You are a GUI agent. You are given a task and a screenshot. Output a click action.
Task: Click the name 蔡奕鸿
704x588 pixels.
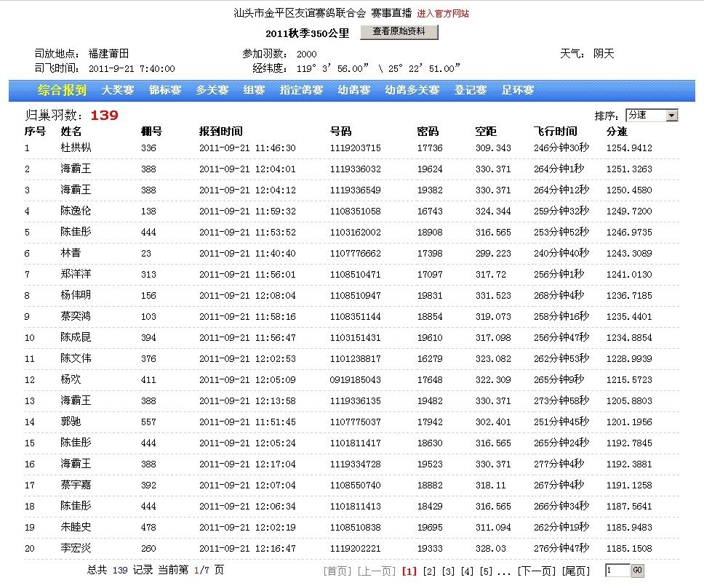point(76,316)
